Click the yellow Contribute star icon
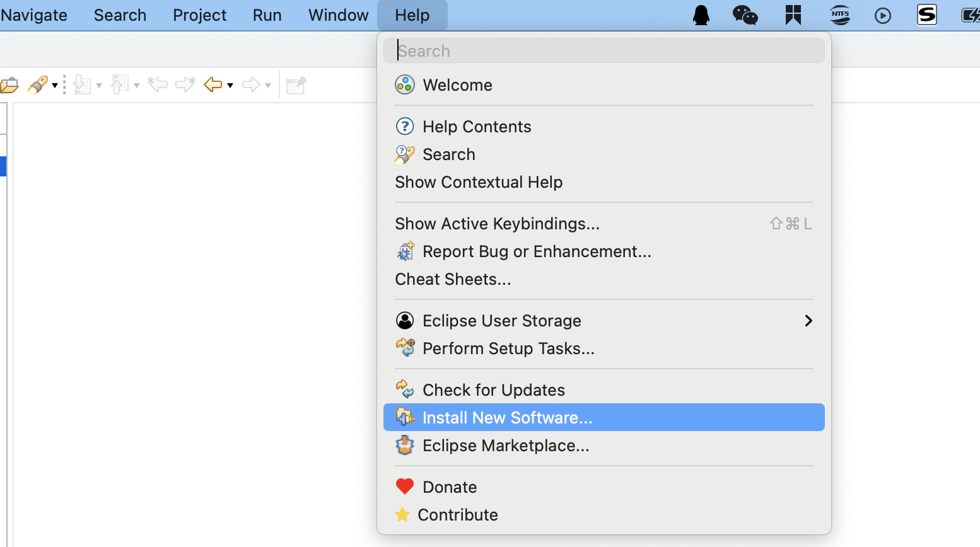This screenshot has width=980, height=547. 402,515
